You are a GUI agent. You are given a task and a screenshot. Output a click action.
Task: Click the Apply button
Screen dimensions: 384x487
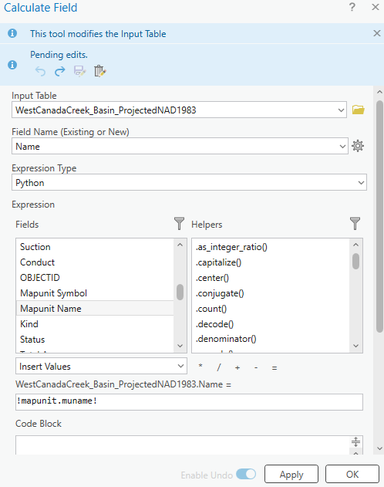click(x=291, y=474)
